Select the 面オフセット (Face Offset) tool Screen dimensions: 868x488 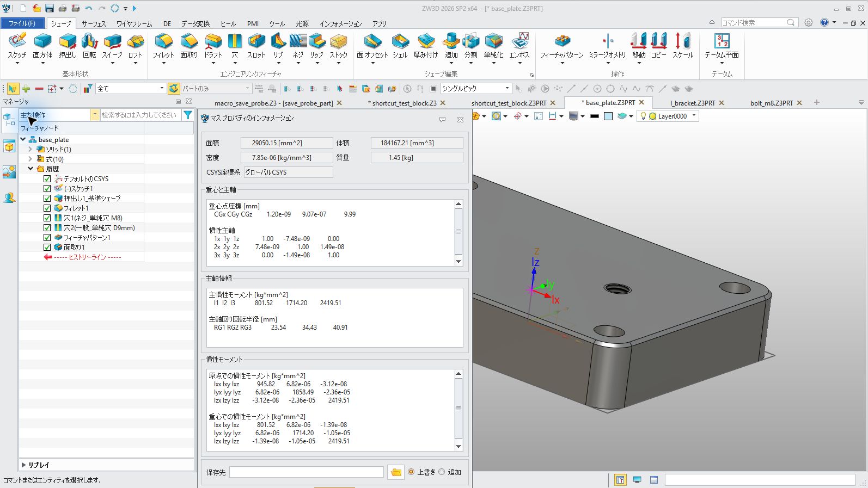372,46
